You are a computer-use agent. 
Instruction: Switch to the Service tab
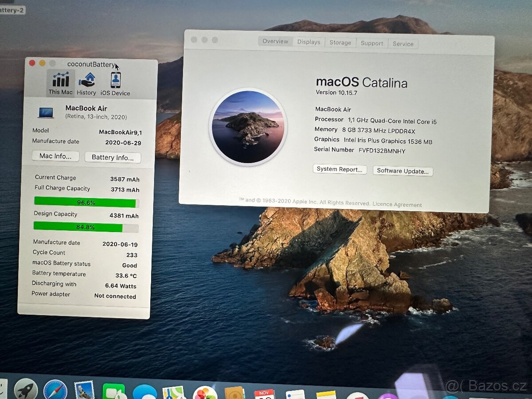click(x=403, y=43)
